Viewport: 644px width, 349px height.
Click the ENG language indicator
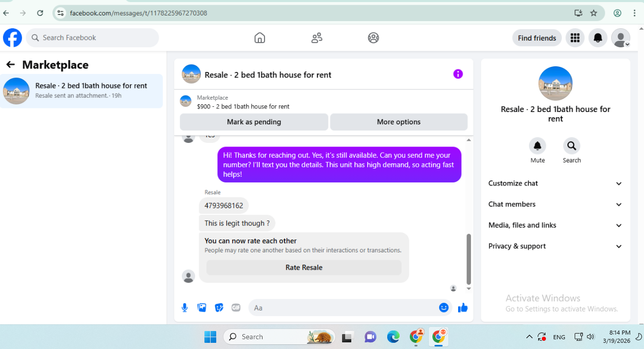pos(559,337)
